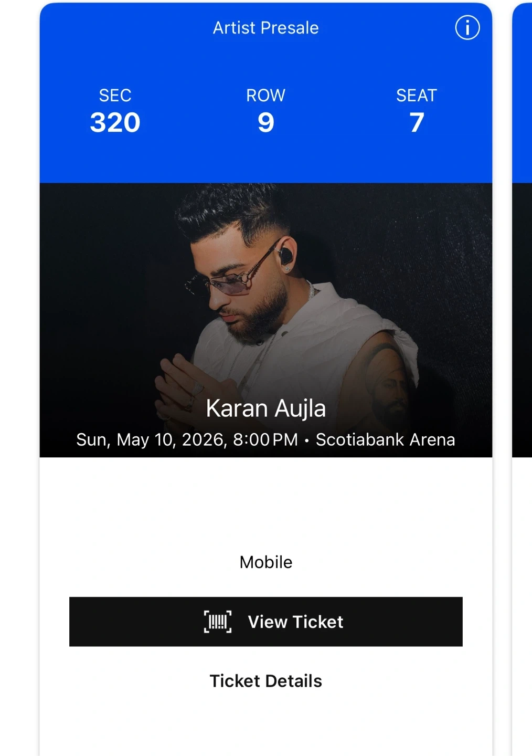This screenshot has width=532, height=756.
Task: Tap section number 320
Action: tap(115, 123)
